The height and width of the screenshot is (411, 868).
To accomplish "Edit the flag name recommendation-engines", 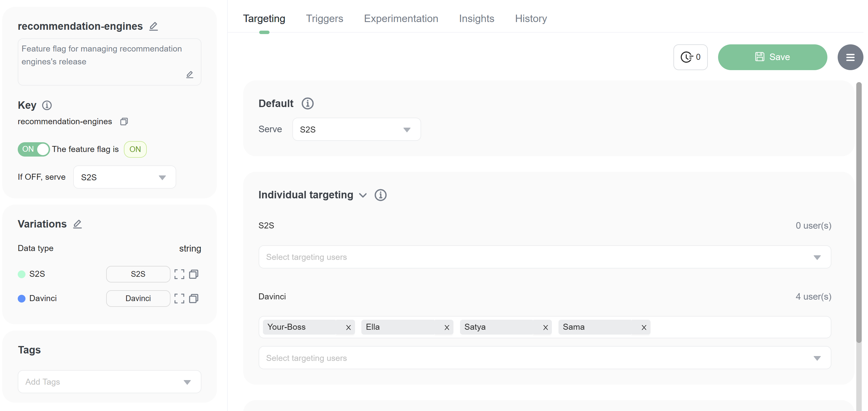I will pyautogui.click(x=153, y=26).
